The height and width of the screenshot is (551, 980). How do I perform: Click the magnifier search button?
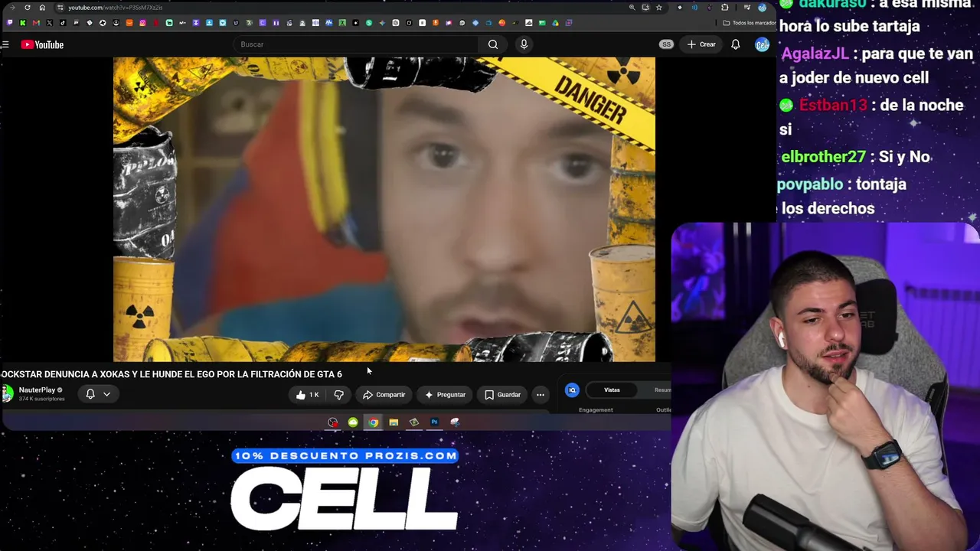click(493, 44)
